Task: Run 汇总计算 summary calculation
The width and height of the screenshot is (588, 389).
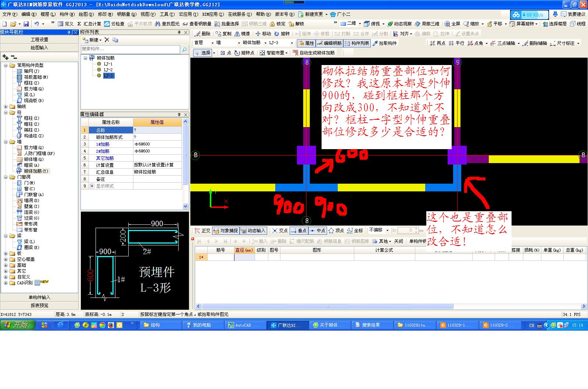Action: (x=89, y=24)
